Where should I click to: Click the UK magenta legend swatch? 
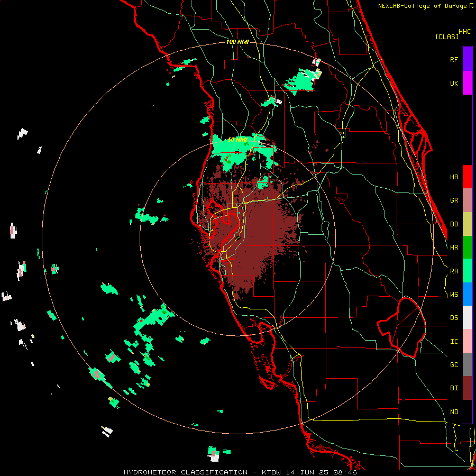pyautogui.click(x=467, y=83)
